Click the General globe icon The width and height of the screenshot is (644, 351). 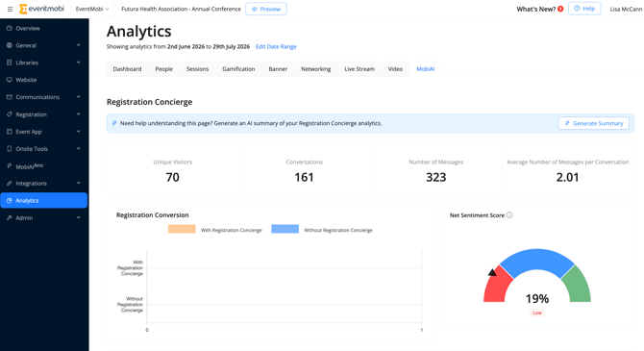tap(9, 45)
